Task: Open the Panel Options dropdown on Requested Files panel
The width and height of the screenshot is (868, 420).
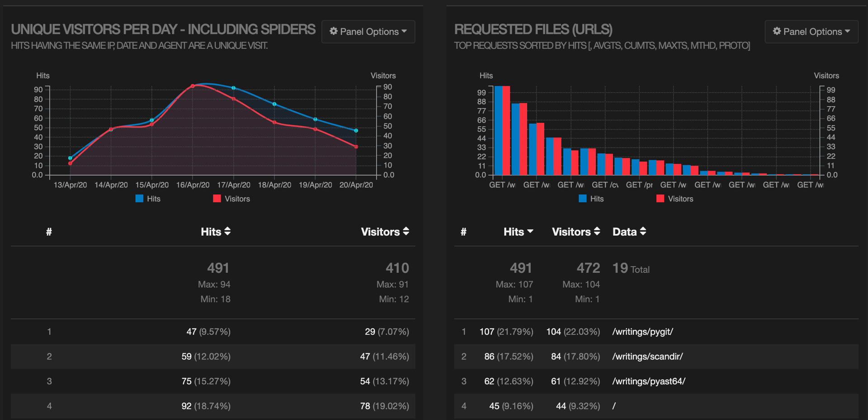Action: coord(811,31)
